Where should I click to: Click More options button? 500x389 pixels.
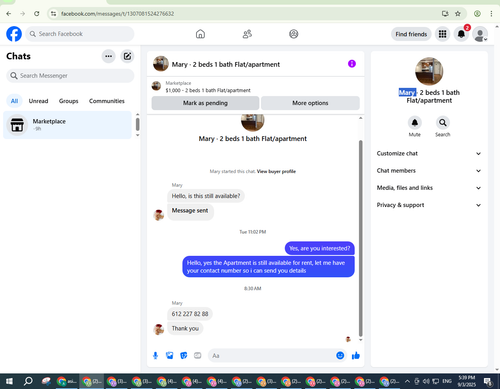click(x=310, y=103)
